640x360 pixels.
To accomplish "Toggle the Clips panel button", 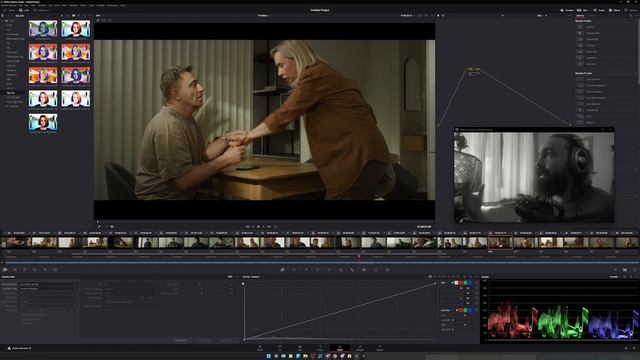I will pyautogui.click(x=582, y=10).
